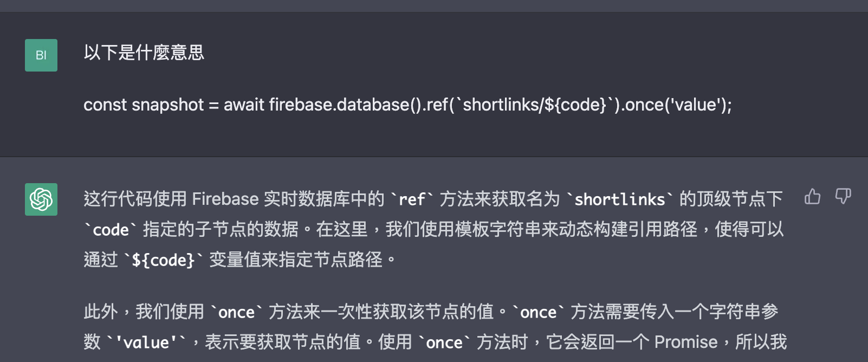868x362 pixels.
Task: Click the word Promise in the response
Action: pos(685,342)
